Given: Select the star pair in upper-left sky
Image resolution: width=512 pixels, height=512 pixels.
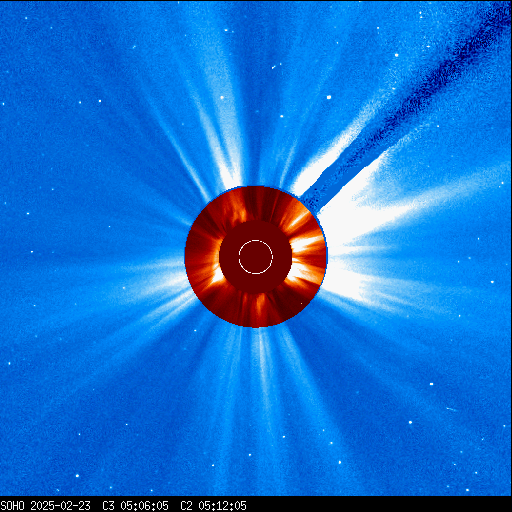Looking at the screenshot, I should click(90, 101).
